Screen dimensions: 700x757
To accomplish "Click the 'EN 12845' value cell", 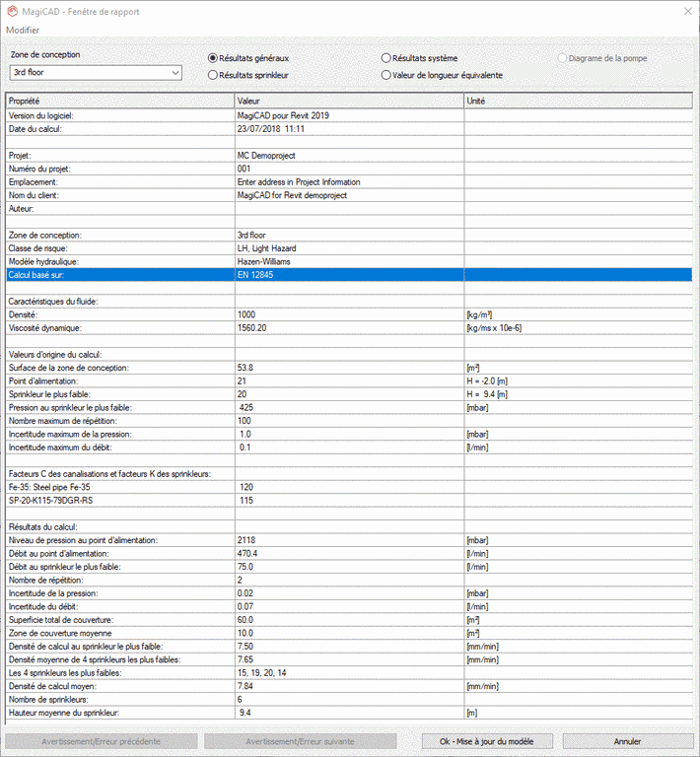I will pyautogui.click(x=350, y=275).
